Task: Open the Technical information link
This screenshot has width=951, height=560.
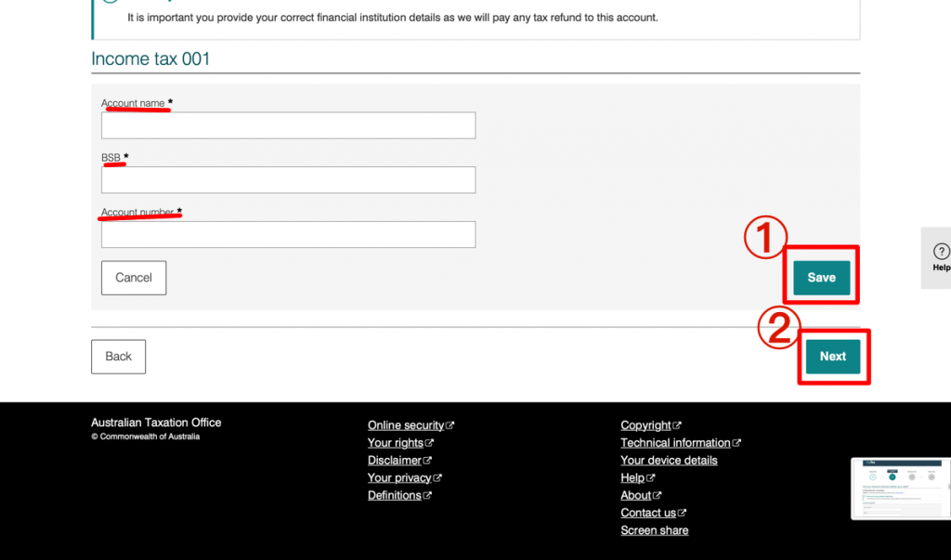Action: 675,443
